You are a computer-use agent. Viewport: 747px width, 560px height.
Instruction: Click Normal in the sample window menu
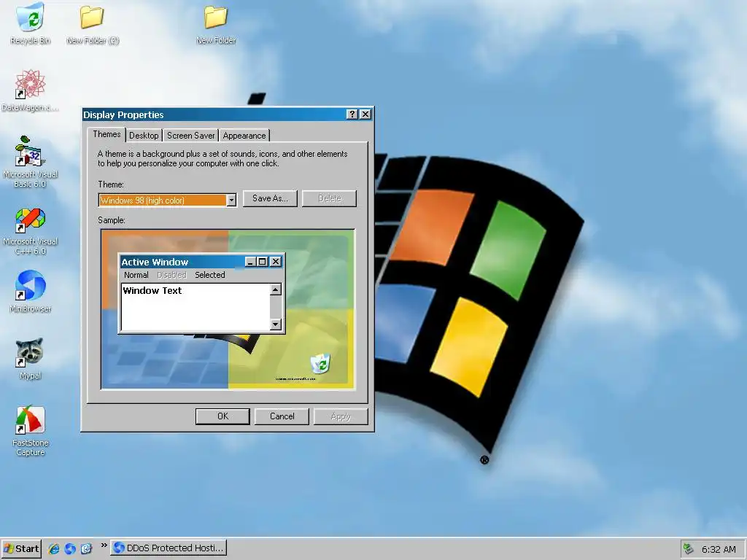[x=136, y=275]
